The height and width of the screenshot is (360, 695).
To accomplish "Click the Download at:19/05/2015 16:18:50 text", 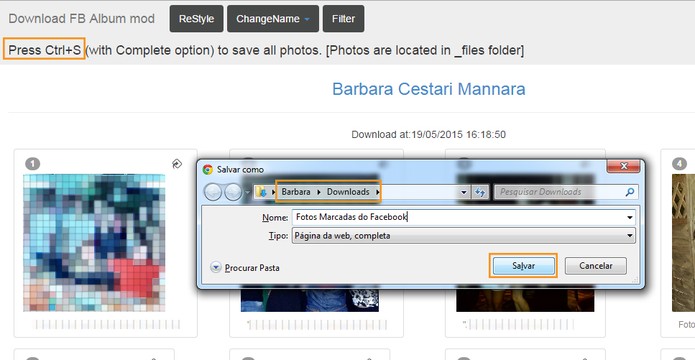I will tap(428, 134).
